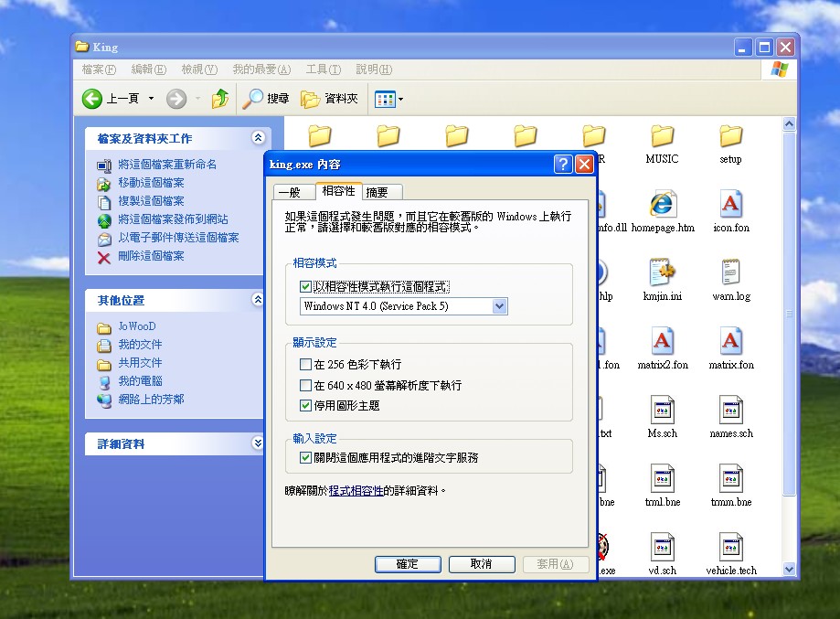840x619 pixels.
Task: Click the help question mark in dialog title
Action: 563,165
